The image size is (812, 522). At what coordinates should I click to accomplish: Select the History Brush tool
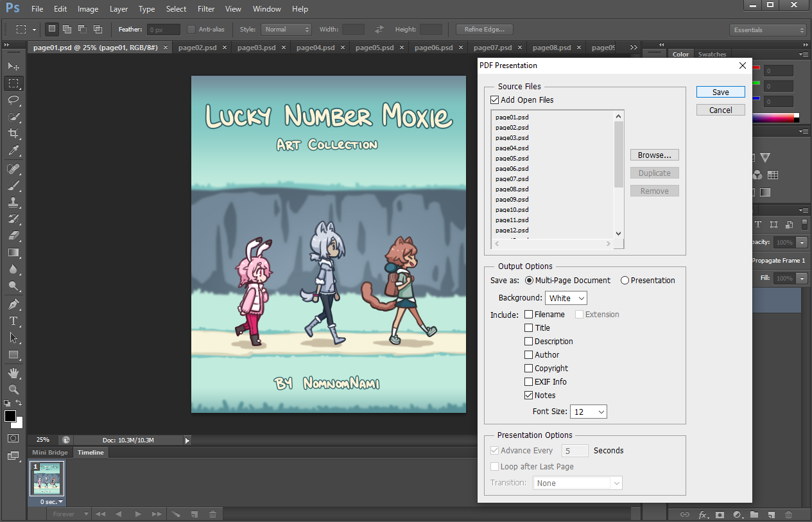click(13, 219)
